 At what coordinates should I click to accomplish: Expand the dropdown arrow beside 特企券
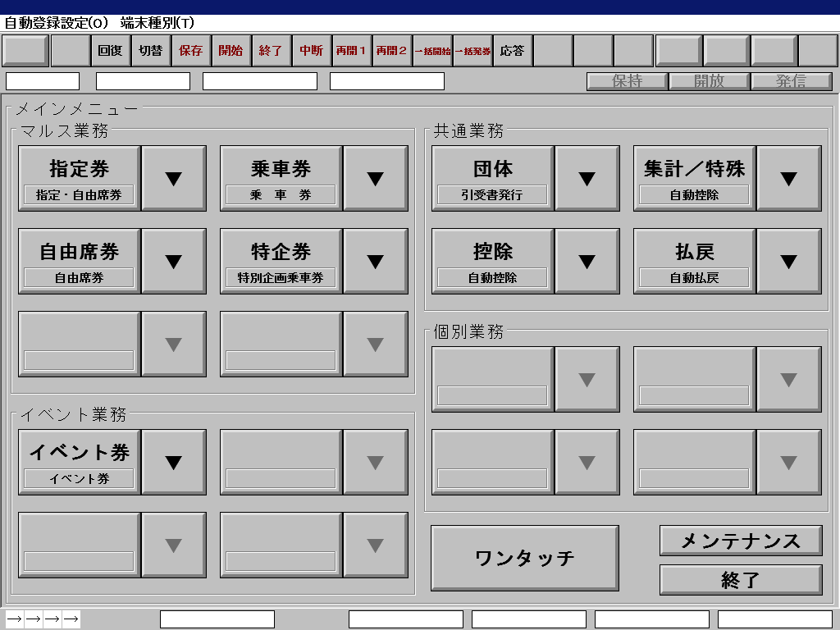[376, 262]
